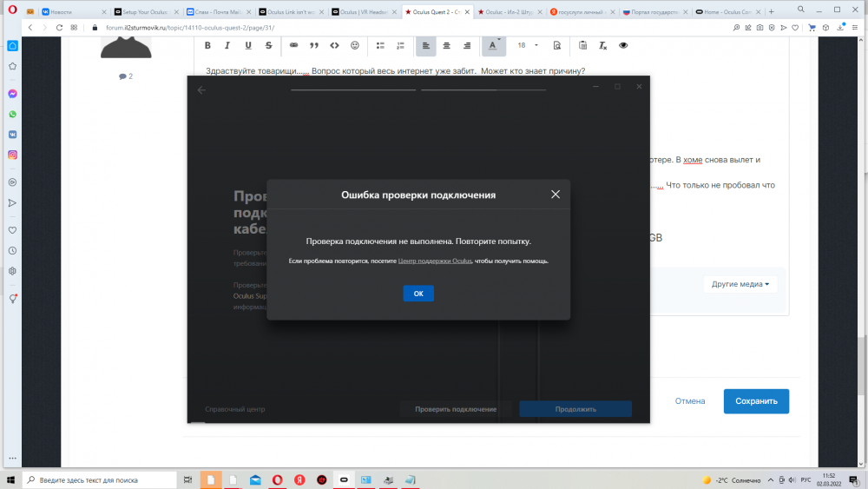Open Messenger in Opera sidebar
This screenshot has height=489, width=868.
click(13, 94)
